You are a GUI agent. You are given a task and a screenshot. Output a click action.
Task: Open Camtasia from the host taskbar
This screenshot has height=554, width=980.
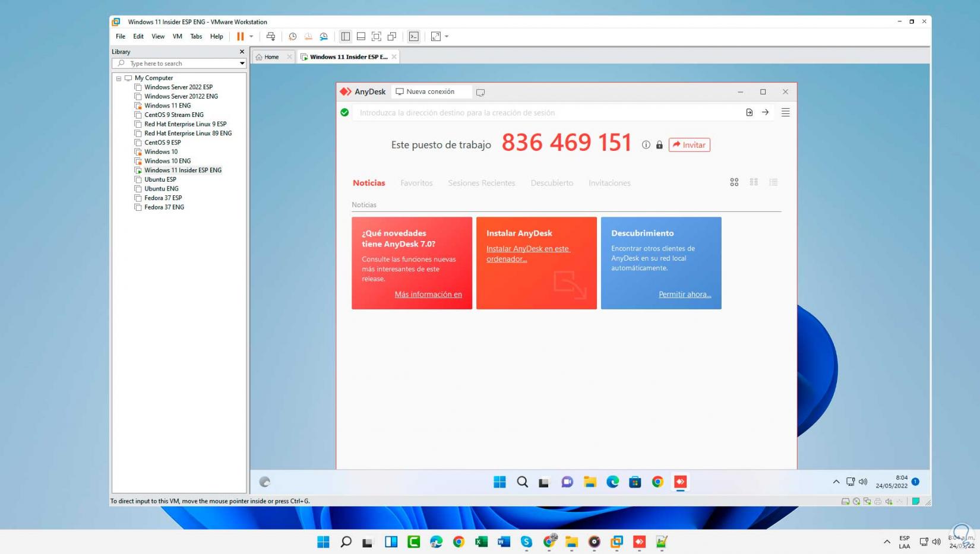point(413,542)
